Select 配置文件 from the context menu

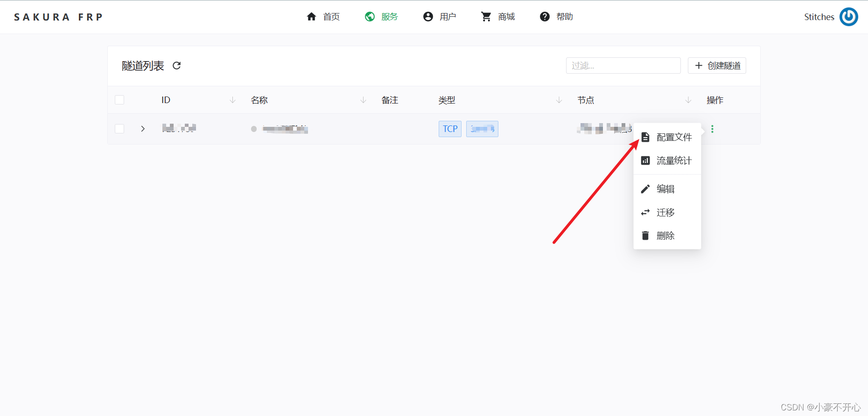667,137
